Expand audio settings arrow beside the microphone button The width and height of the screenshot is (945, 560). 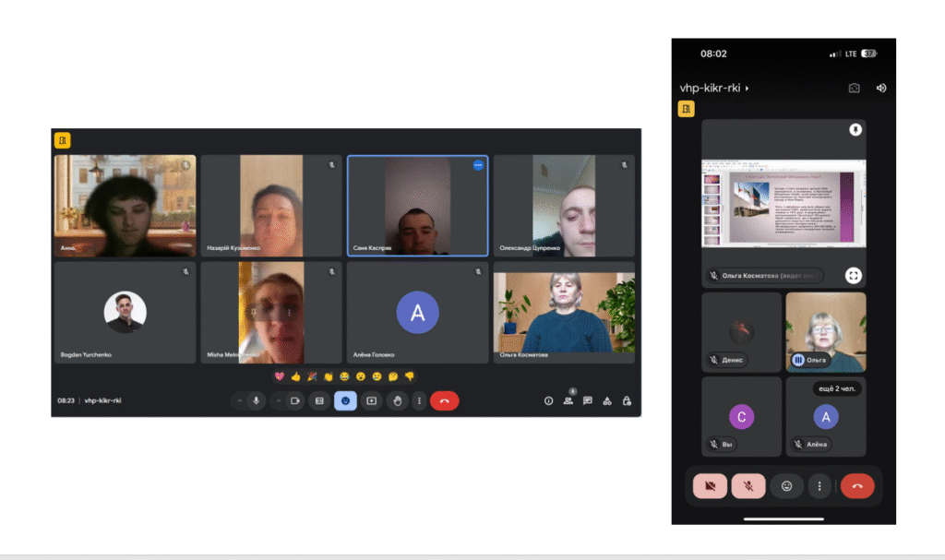(239, 400)
